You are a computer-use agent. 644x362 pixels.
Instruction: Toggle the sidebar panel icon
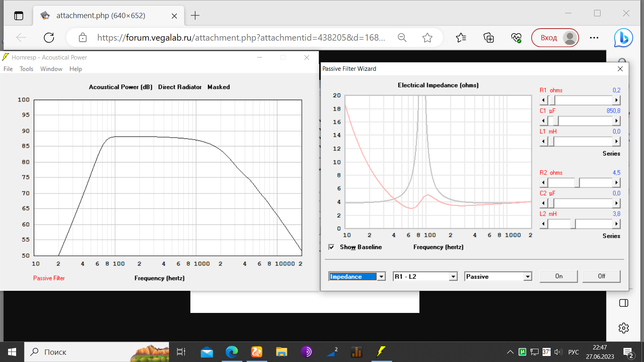[624, 303]
